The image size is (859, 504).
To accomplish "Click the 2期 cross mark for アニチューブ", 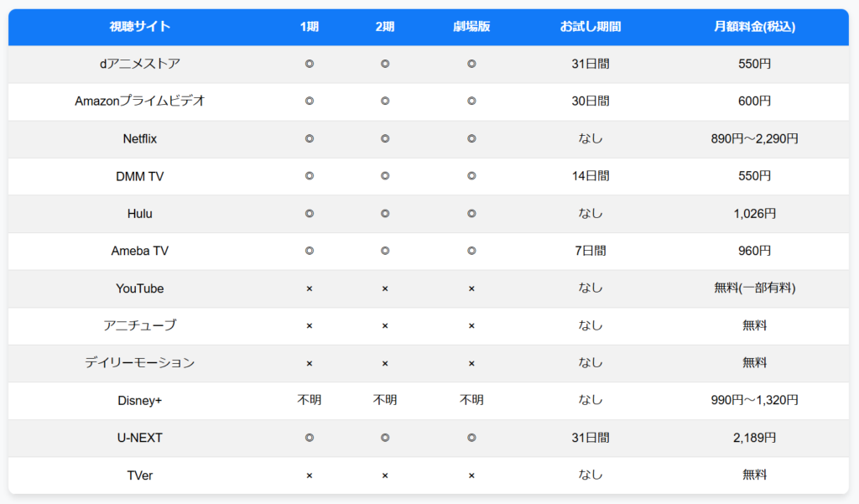I will point(384,326).
